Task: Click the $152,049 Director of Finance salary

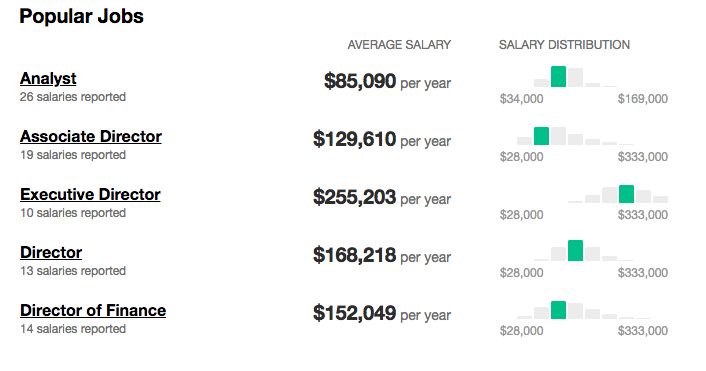Action: tap(354, 313)
